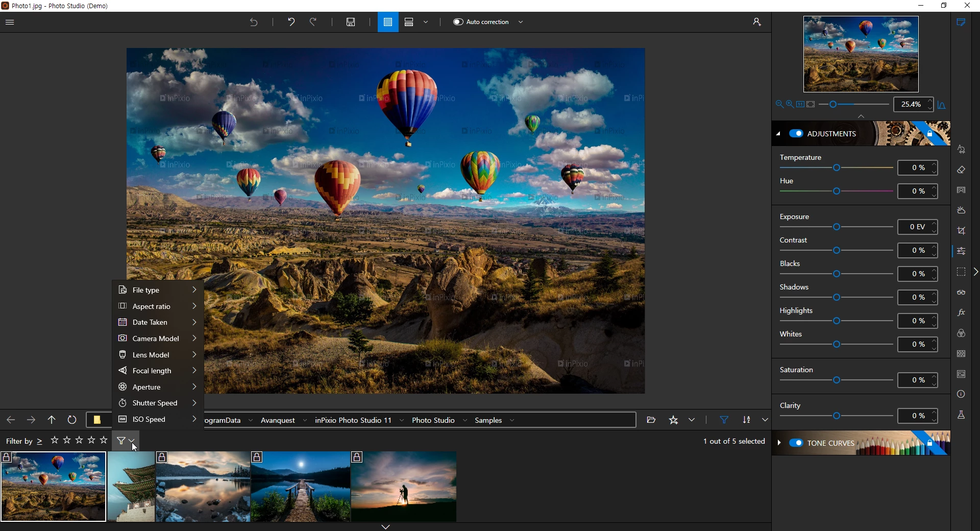Open the hamburger main menu

pos(10,22)
